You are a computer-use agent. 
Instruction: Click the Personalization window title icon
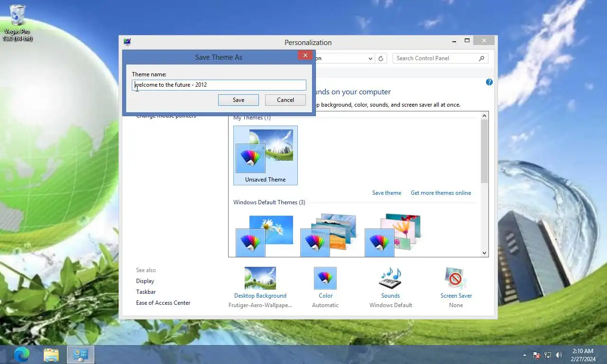(127, 42)
